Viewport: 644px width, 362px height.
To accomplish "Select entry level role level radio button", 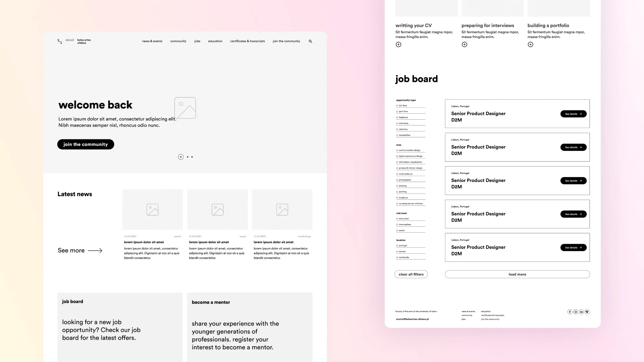I will (397, 219).
